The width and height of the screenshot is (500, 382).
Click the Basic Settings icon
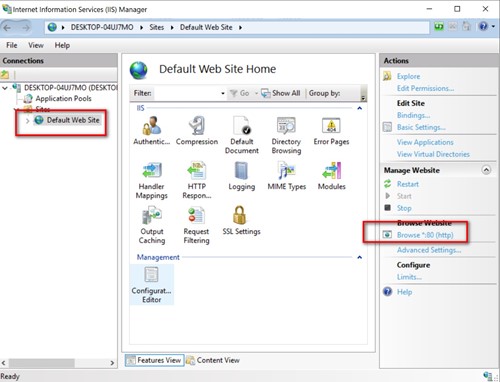click(x=387, y=127)
